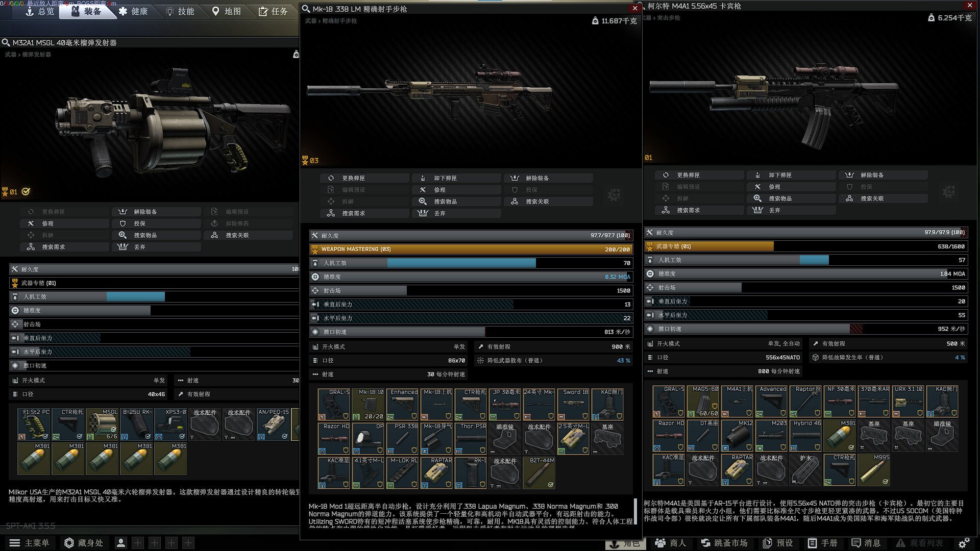
Task: Click 投保 insure in the M32A1 window
Action: click(x=156, y=223)
